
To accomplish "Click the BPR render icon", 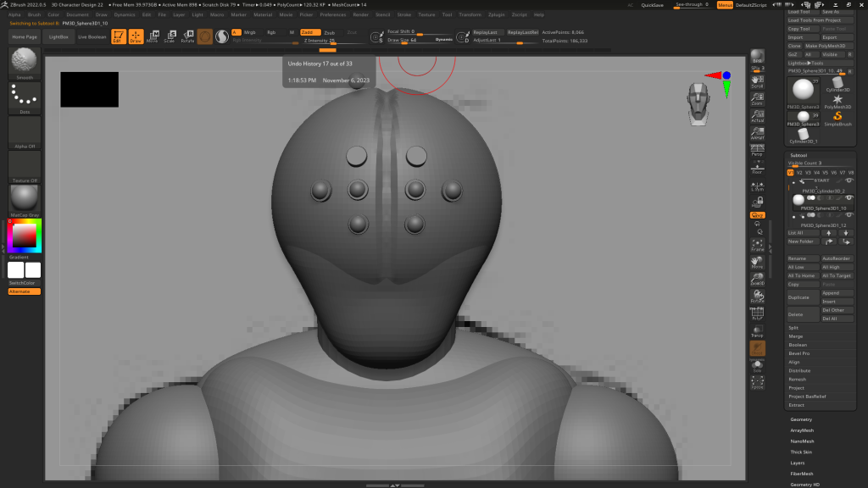I will 757,56.
